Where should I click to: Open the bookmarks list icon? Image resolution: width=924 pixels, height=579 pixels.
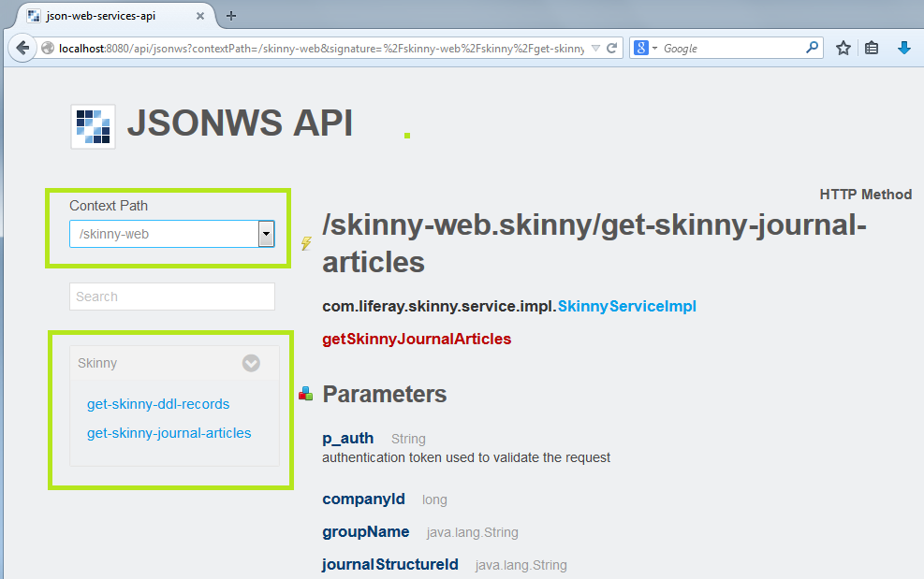click(872, 49)
